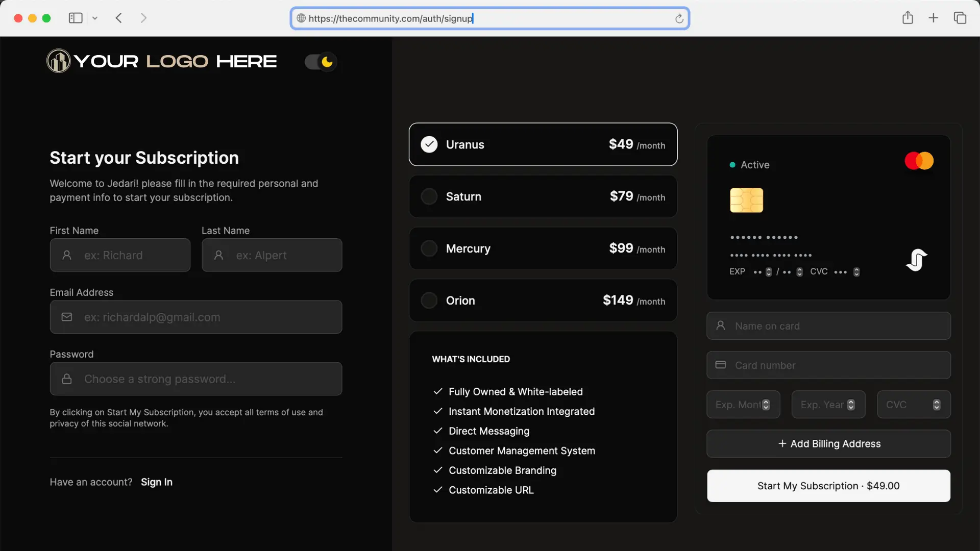
Task: Click the person icon in First Name
Action: (67, 255)
